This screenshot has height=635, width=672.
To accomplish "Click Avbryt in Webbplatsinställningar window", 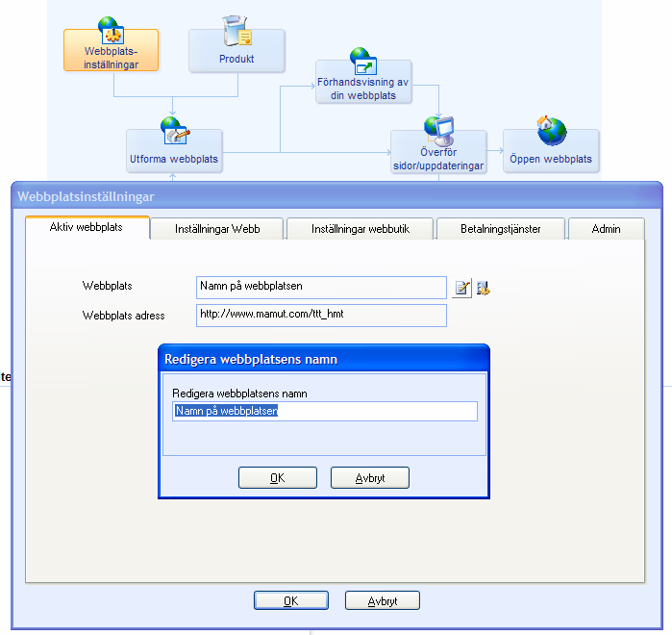I will [x=383, y=600].
